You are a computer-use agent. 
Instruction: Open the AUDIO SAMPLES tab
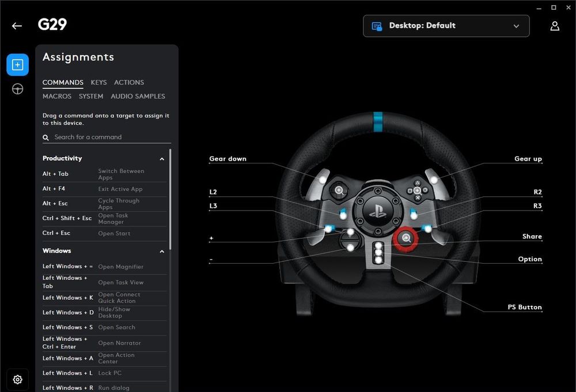pyautogui.click(x=138, y=96)
